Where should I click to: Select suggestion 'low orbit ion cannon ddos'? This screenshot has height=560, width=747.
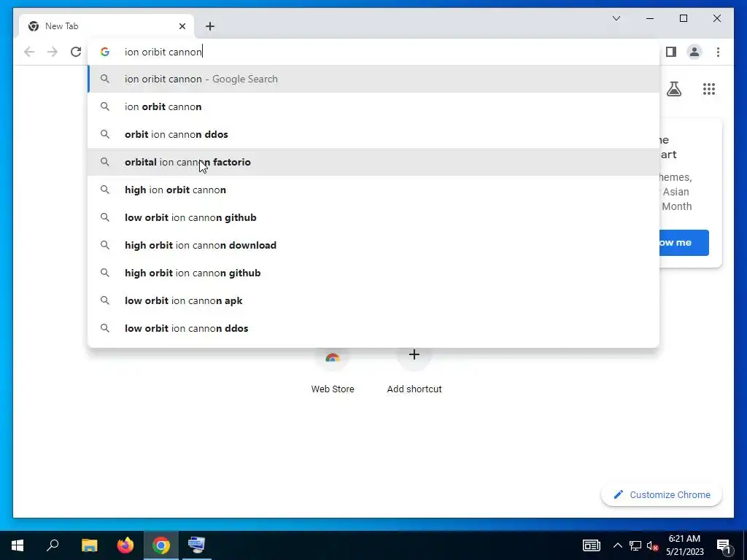[x=374, y=328]
